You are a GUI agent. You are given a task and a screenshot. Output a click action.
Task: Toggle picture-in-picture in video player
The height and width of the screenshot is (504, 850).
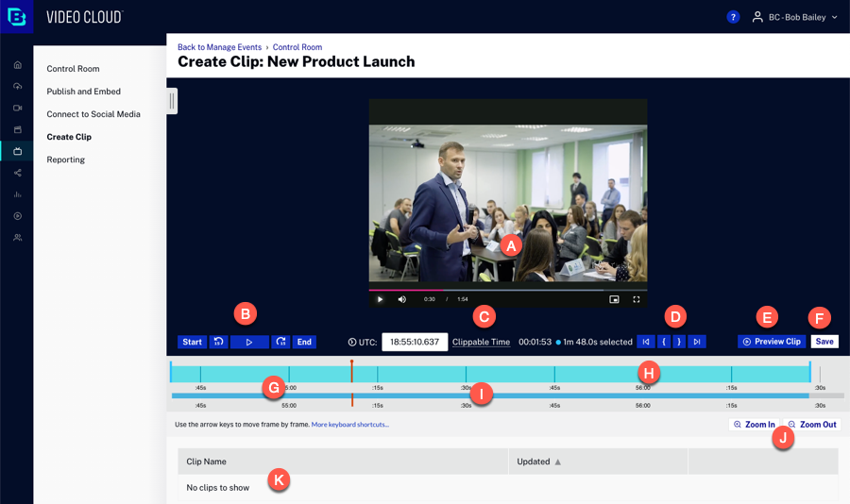(614, 299)
